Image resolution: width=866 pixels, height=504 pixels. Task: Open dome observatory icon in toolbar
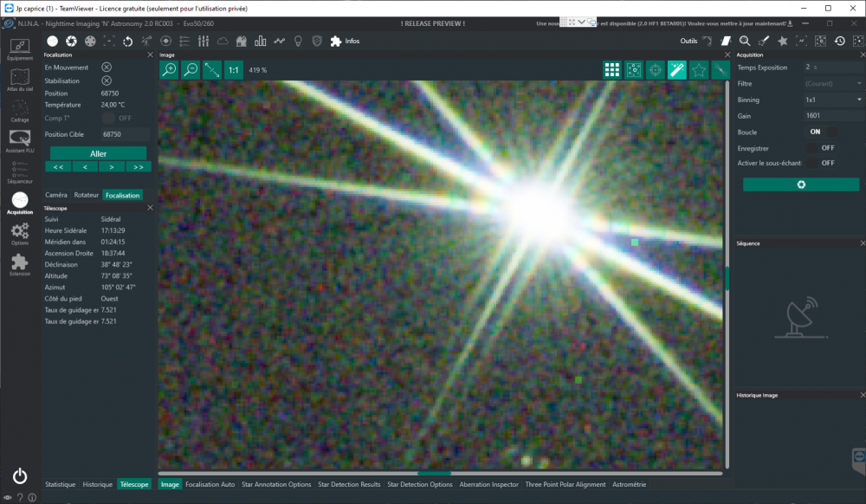point(242,41)
